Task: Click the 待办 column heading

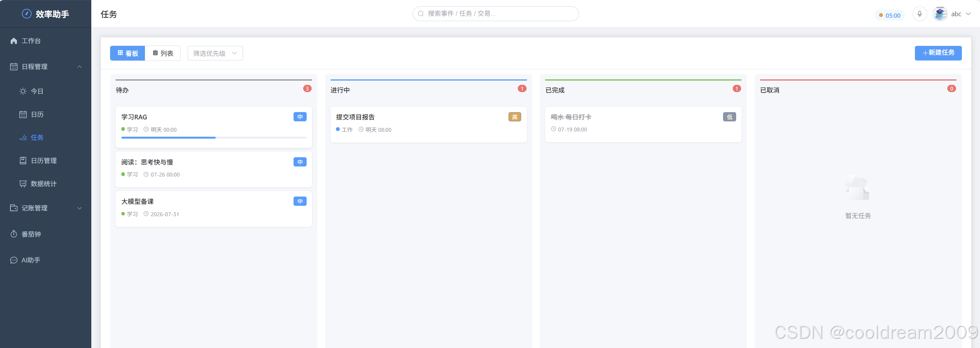Action: point(122,90)
